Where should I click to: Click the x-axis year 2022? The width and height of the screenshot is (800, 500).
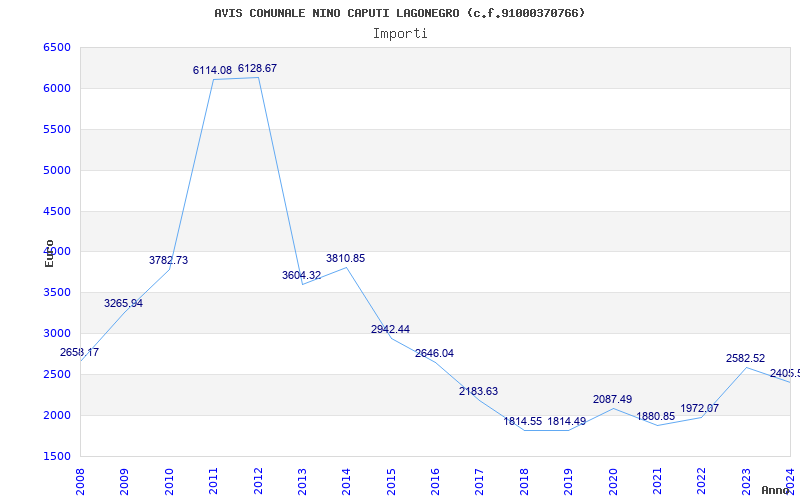(702, 482)
